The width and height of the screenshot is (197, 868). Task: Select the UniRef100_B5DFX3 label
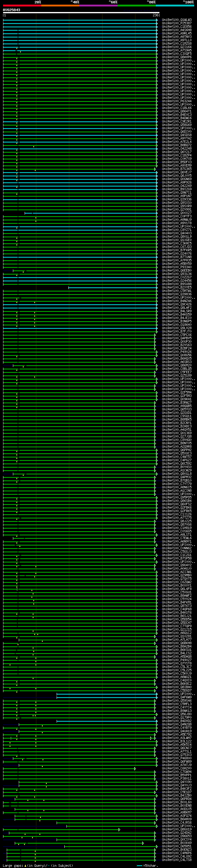(176, 162)
